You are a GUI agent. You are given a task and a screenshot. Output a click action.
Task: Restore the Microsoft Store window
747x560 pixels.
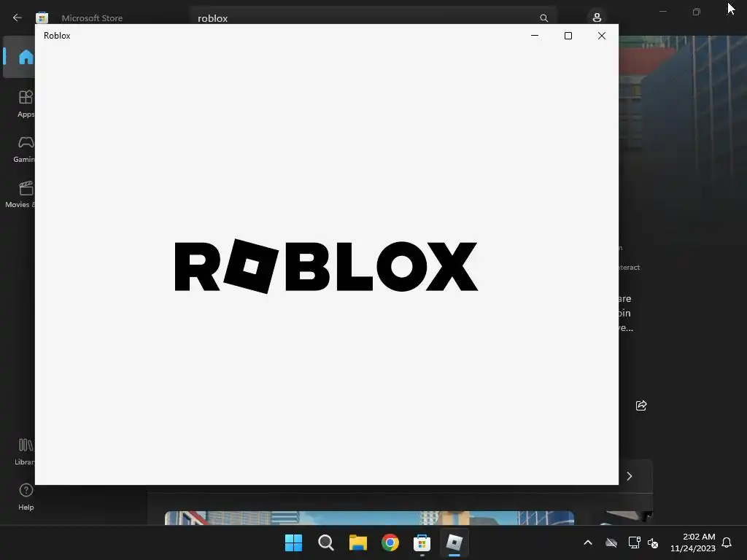pos(696,12)
